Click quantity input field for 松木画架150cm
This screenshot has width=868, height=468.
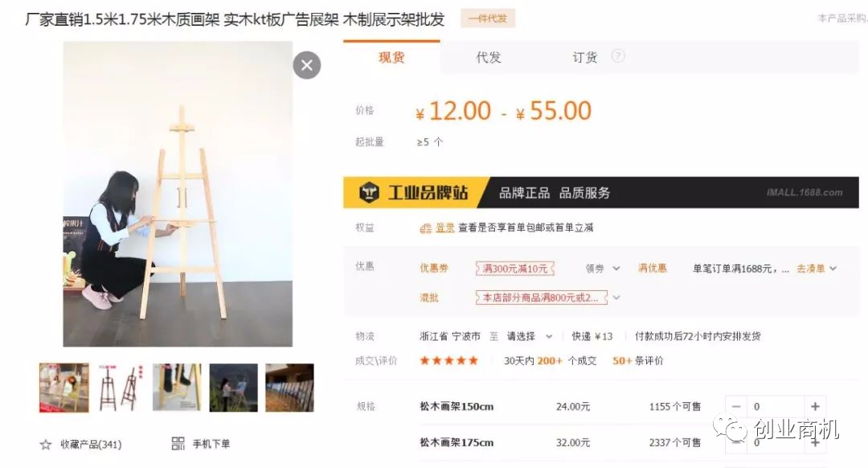[775, 407]
